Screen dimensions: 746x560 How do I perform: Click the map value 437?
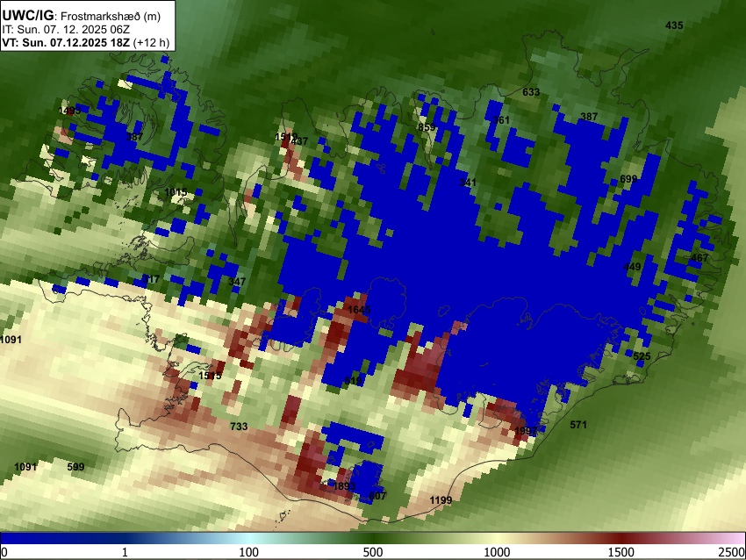[300, 141]
